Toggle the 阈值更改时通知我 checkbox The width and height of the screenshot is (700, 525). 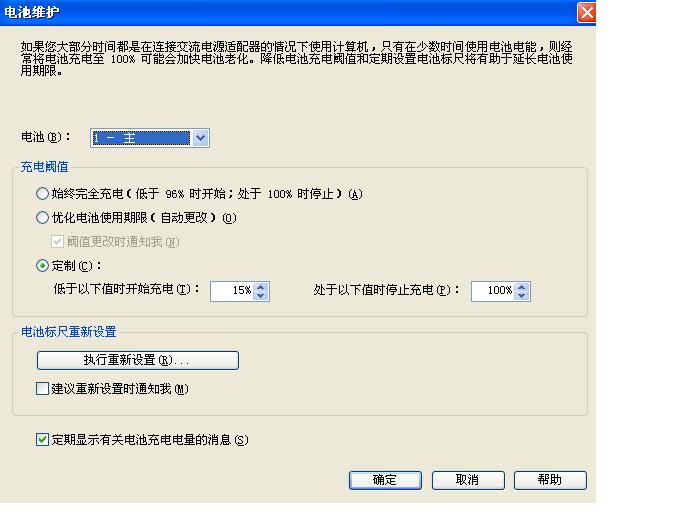tap(58, 241)
